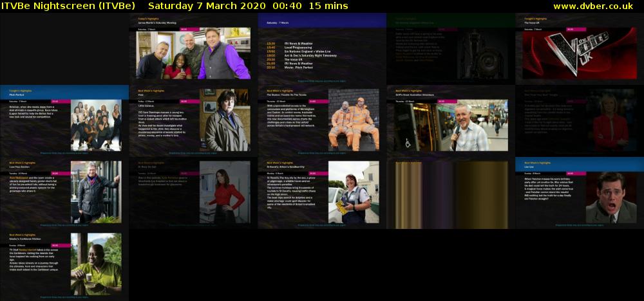This screenshot has height=301, width=644.
Task: Select ITV News & Weather 21:55 listing
Action: pos(290,64)
